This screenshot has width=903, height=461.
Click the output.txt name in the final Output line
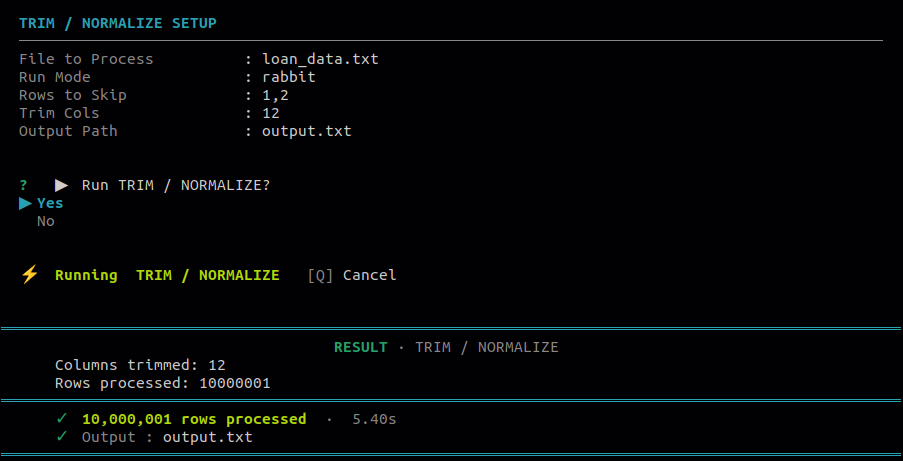(208, 437)
